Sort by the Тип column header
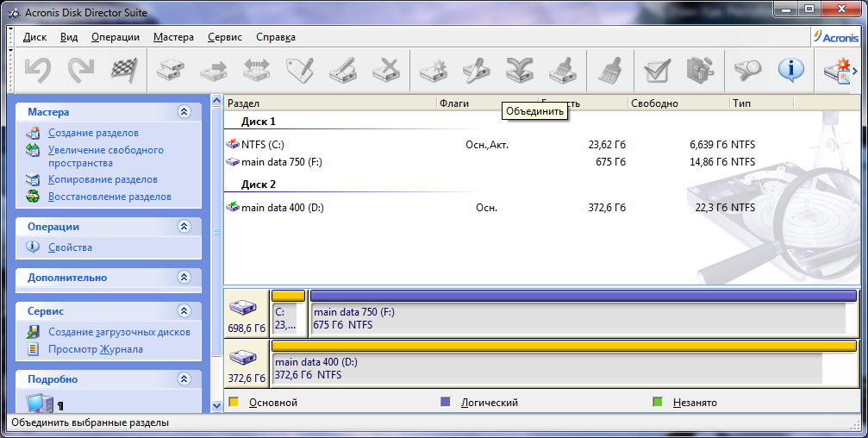 762,103
